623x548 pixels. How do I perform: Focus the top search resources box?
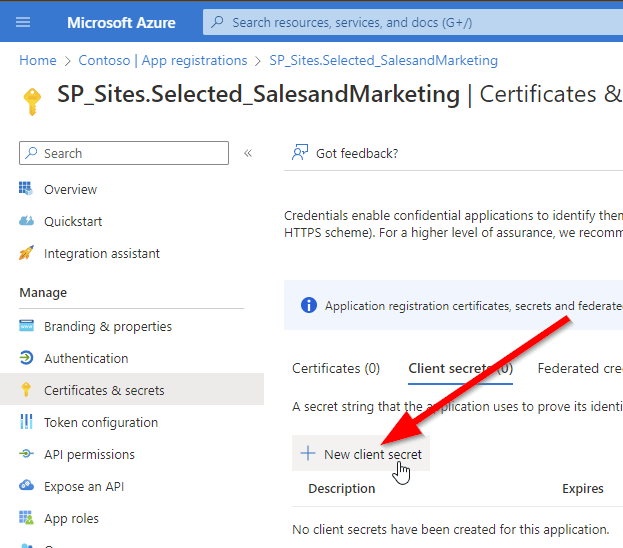(413, 22)
